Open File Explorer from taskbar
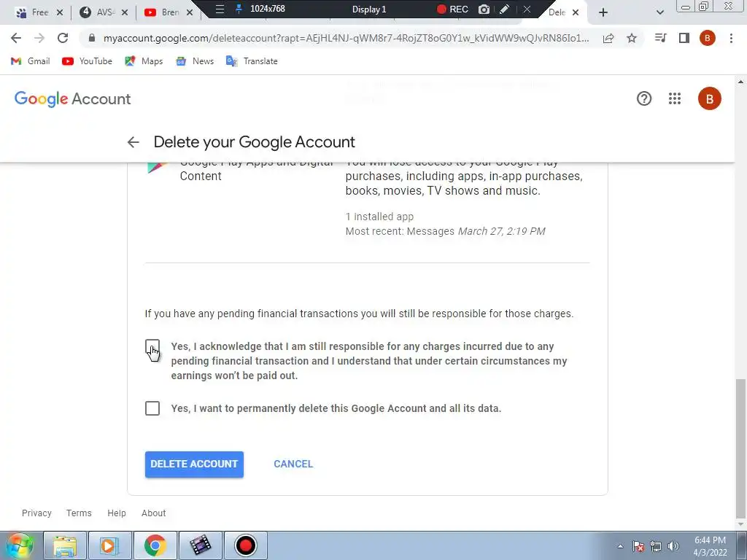 [x=65, y=545]
